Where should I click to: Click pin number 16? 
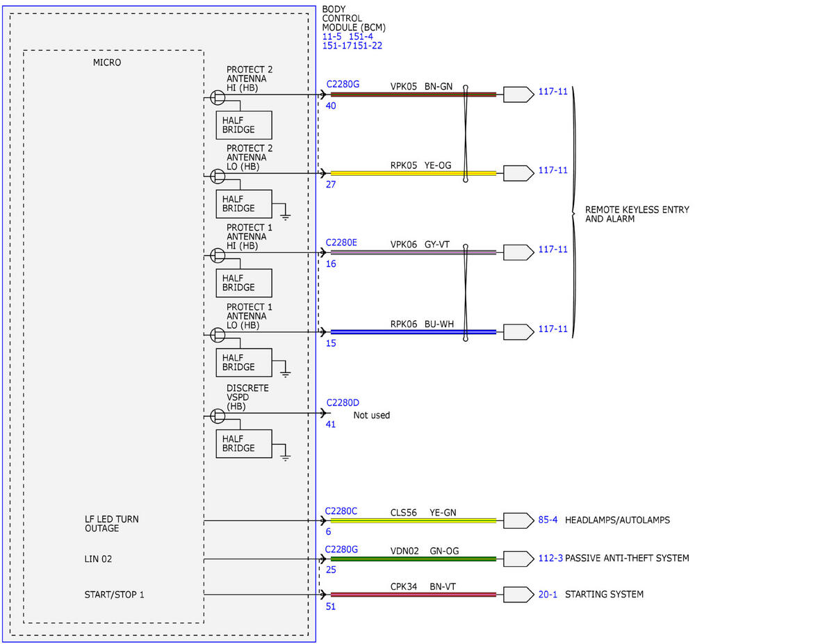[331, 264]
